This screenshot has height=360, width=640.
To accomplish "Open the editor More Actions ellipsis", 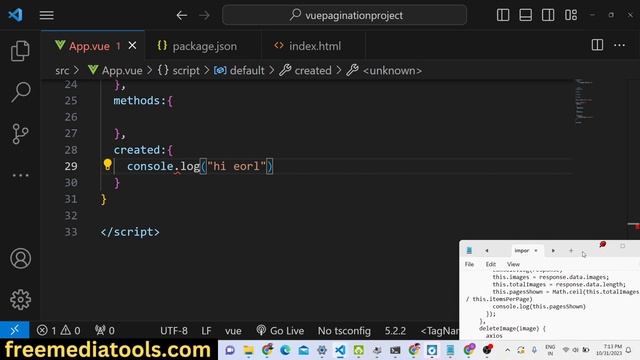I will coord(620,45).
